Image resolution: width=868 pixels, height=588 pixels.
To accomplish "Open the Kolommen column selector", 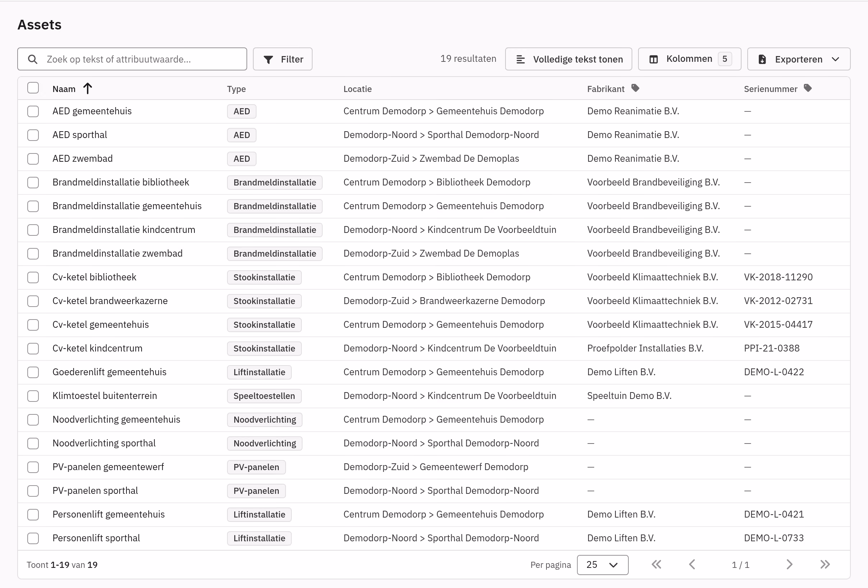I will (689, 59).
